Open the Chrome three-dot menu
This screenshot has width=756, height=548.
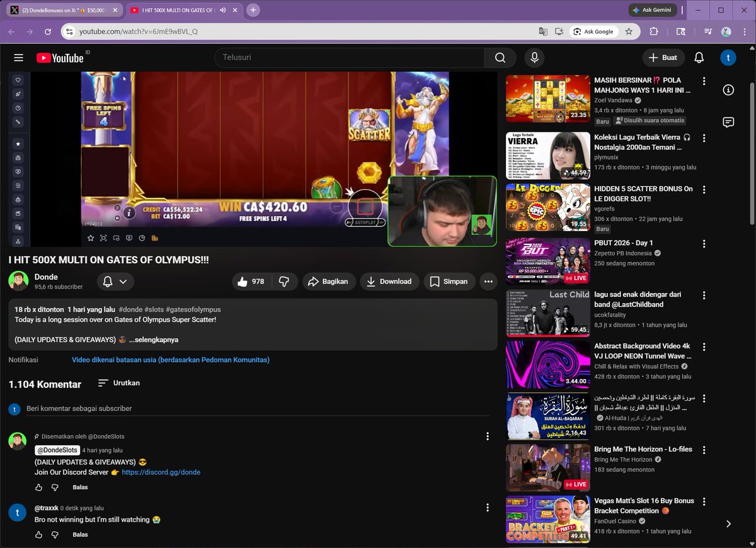click(745, 31)
